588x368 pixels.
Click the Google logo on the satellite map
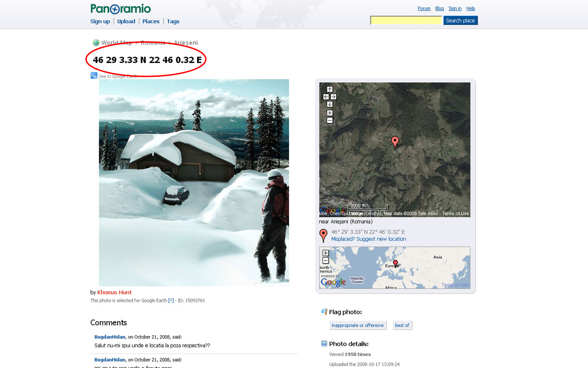[x=333, y=211]
